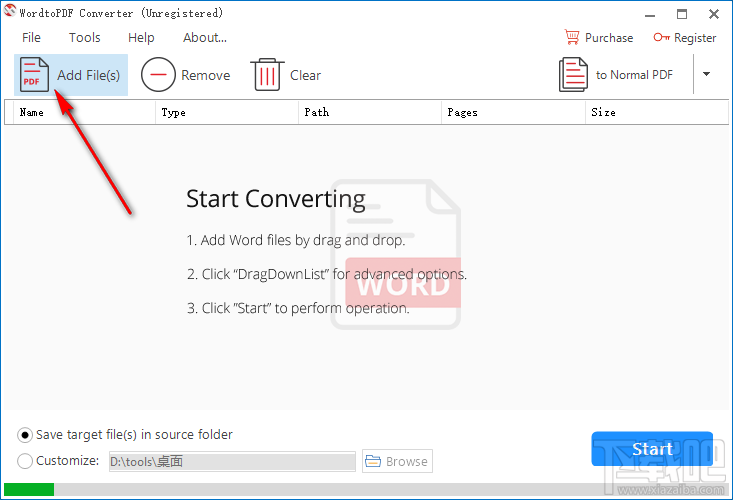Viewport: 733px width, 500px height.
Task: Click the Start conversion button
Action: [x=652, y=449]
